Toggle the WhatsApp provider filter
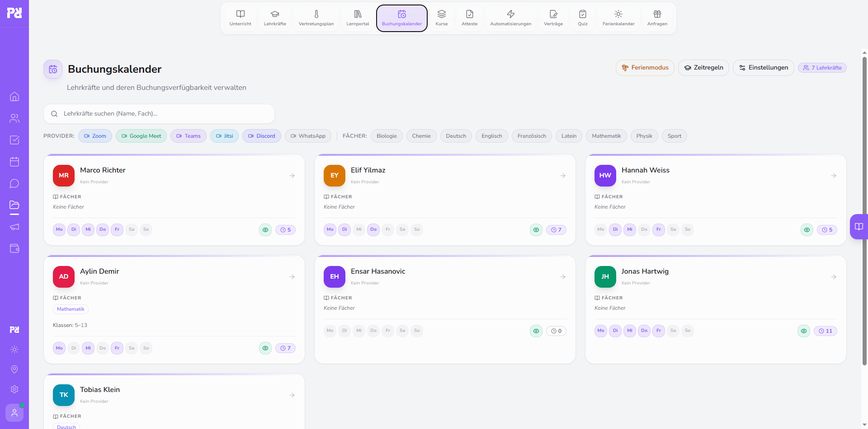 [x=308, y=136]
